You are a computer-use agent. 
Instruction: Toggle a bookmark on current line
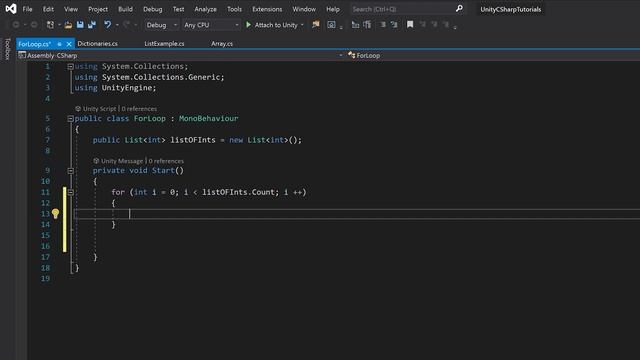pos(410,25)
